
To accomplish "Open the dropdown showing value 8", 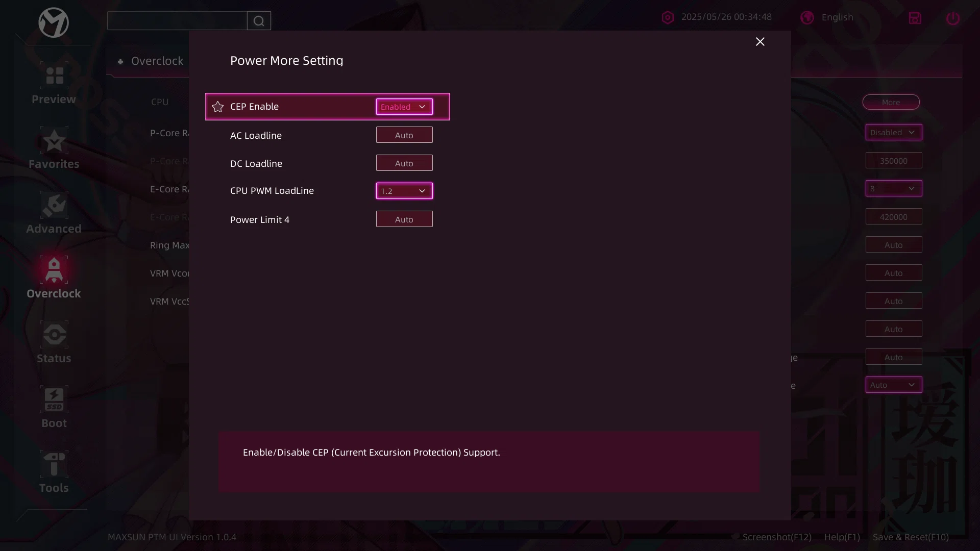I will [x=894, y=188].
